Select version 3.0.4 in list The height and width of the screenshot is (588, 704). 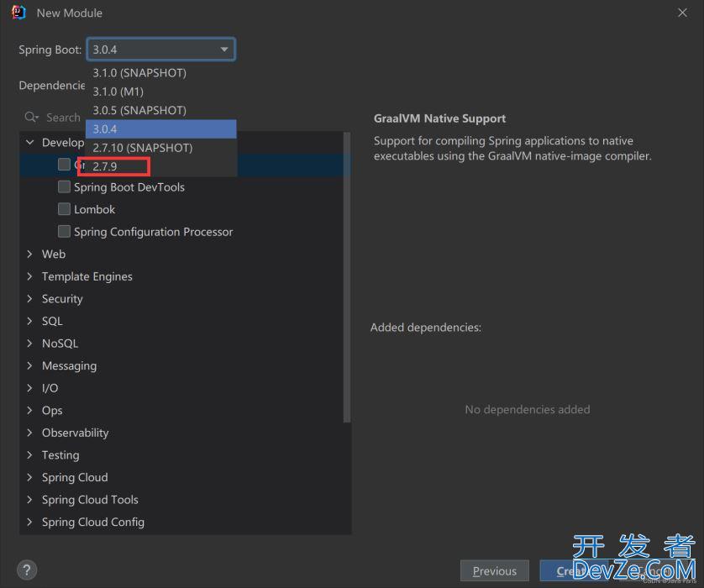160,129
